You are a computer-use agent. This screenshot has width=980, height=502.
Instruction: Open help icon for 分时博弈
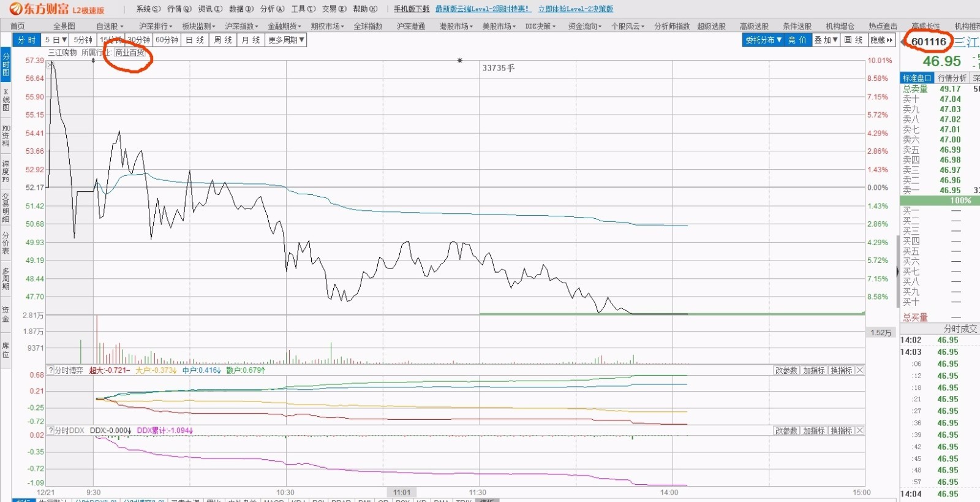pyautogui.click(x=51, y=370)
